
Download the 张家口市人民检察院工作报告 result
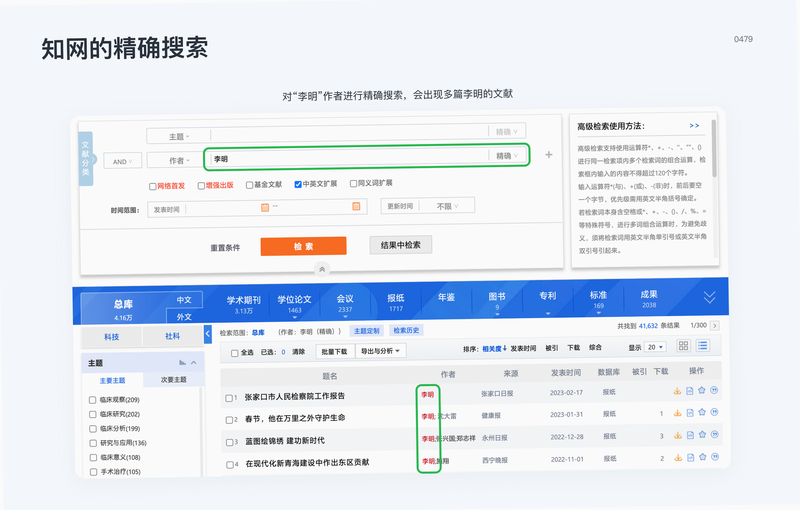[677, 391]
